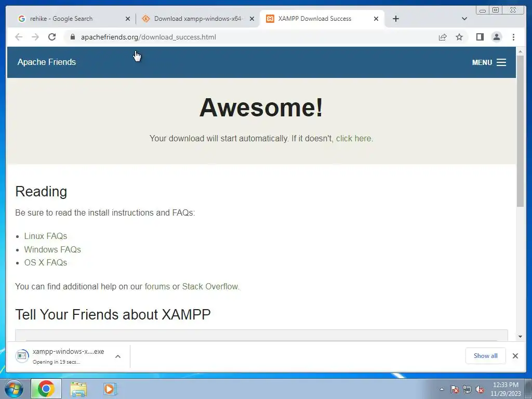
Task: Open the Windows FAQs link
Action: [x=52, y=249]
